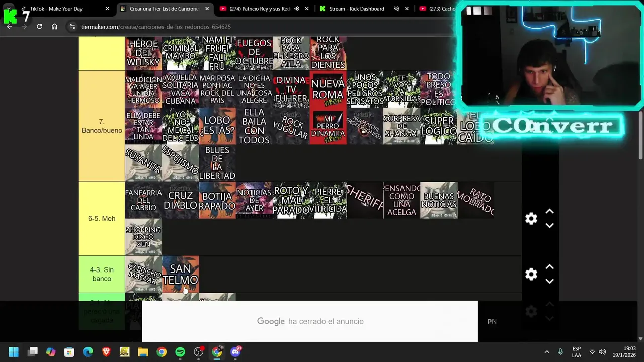644x362 pixels.
Task: Toggle the microphone icon in system tray
Action: (x=560, y=352)
